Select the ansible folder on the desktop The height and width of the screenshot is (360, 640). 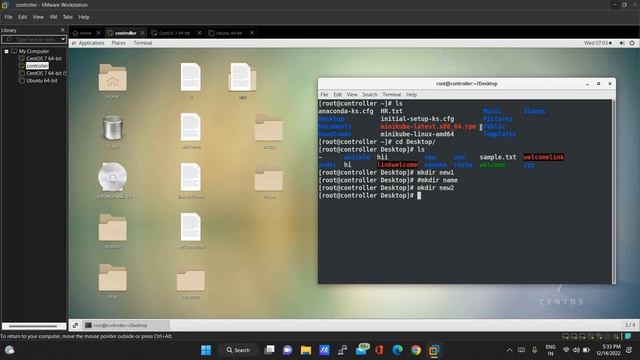(112, 227)
